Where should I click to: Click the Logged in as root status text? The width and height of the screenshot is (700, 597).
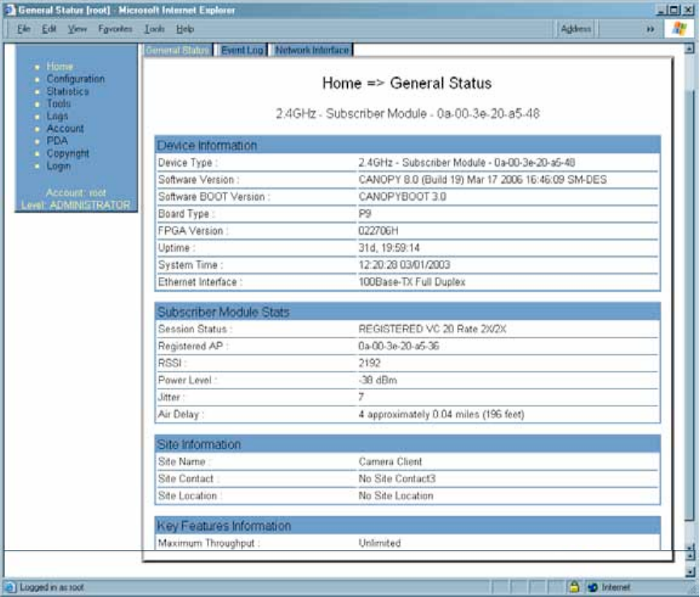point(52,587)
